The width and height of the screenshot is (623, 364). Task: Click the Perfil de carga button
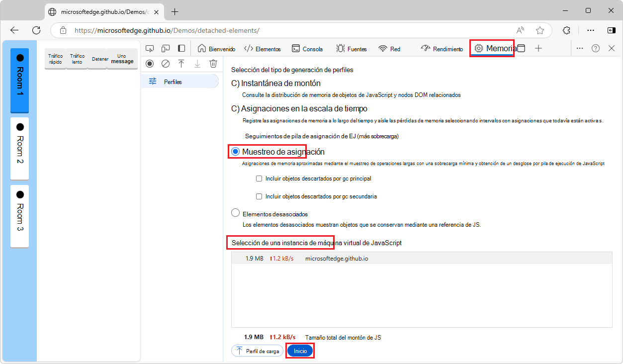click(x=257, y=351)
